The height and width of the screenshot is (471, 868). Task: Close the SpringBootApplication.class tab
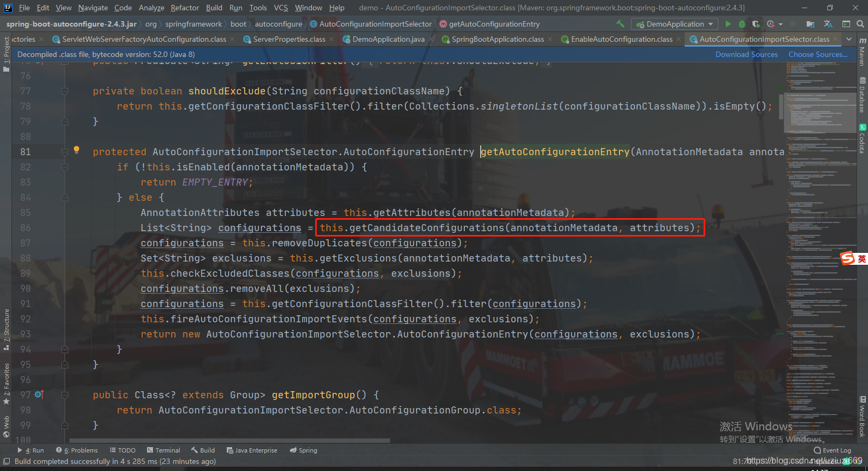point(550,39)
